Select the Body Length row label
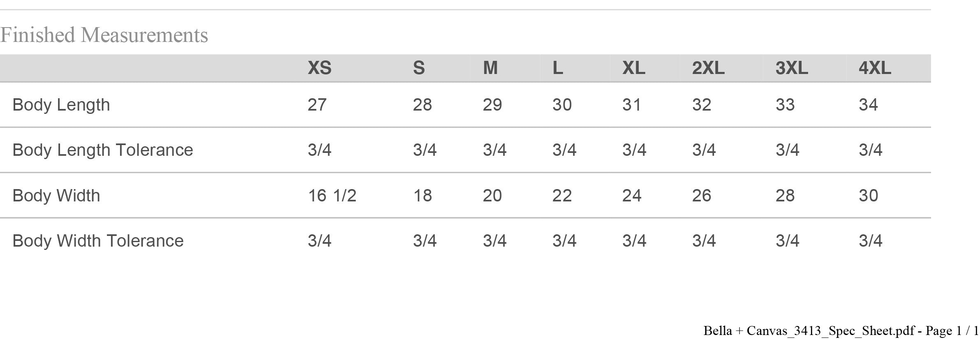This screenshot has width=980, height=342. (x=61, y=105)
